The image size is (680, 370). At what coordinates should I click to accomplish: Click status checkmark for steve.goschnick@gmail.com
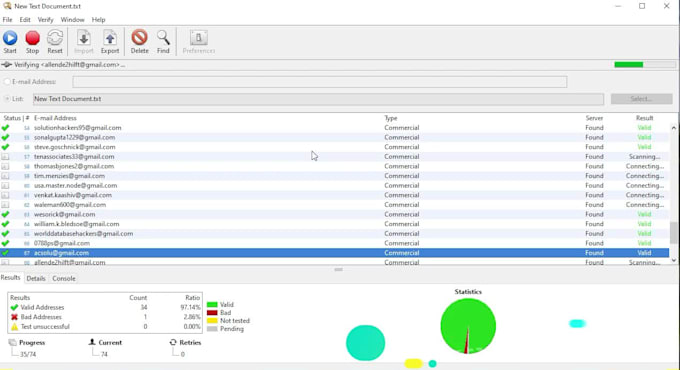(x=5, y=147)
